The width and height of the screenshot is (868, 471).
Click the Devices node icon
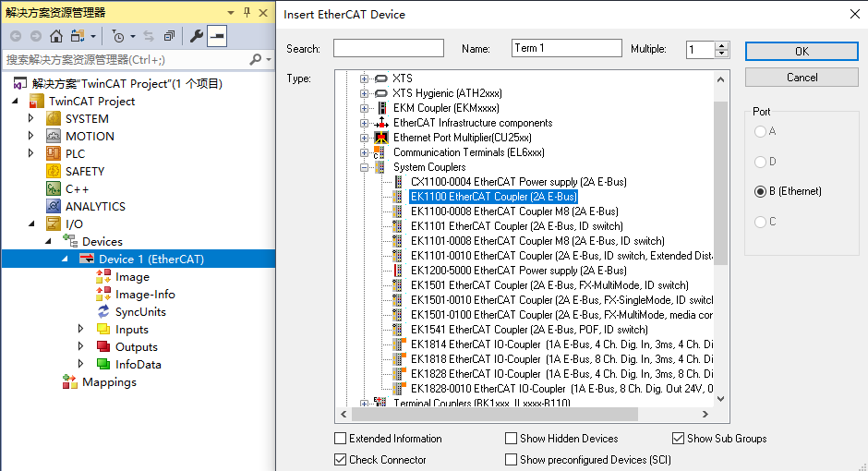70,241
